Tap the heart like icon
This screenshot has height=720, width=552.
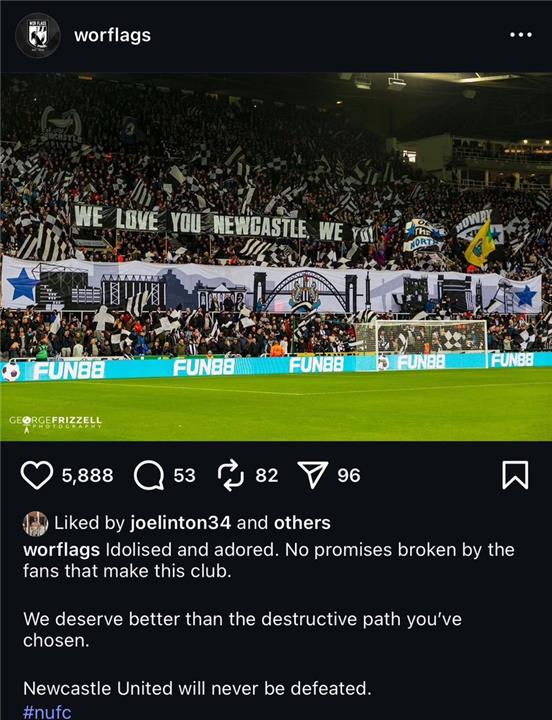point(37,475)
